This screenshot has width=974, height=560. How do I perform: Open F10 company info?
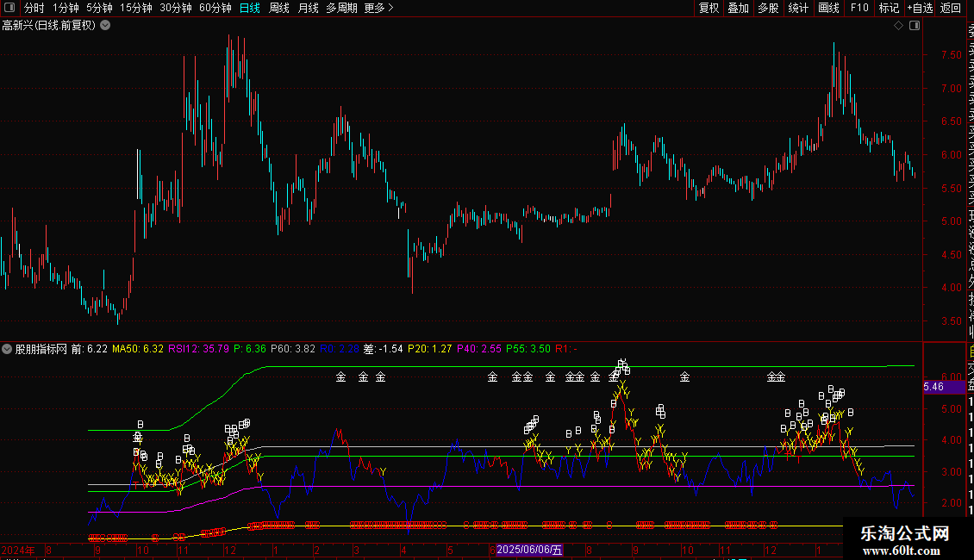(859, 8)
